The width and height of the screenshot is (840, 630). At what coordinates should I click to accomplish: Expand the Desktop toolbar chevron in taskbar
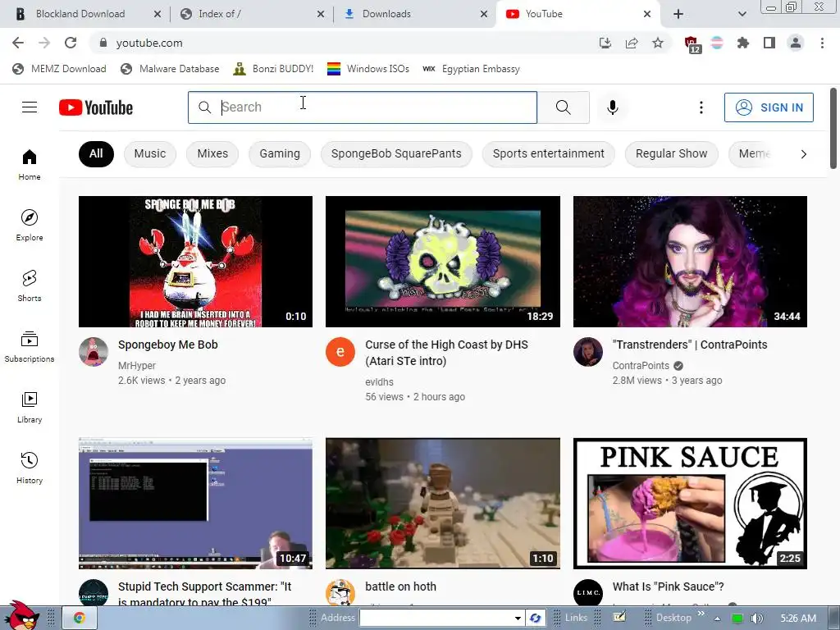click(x=701, y=614)
